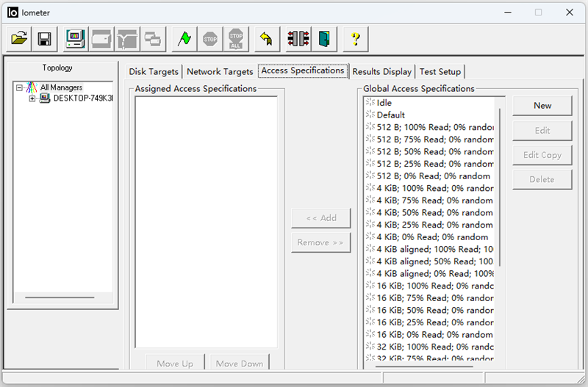Select 4 KiB aligned; 100% Read specification
The height and width of the screenshot is (387, 588).
click(429, 249)
